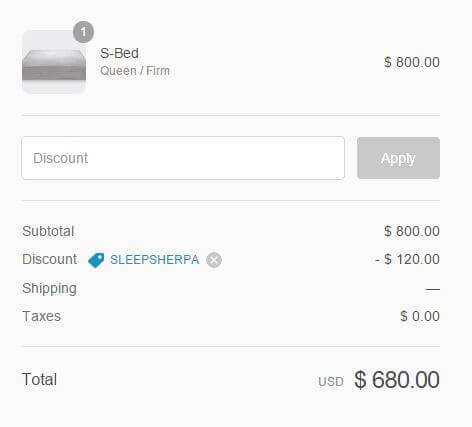Click the Queen / Firm variant text
Screen dimensions: 472x427
(x=135, y=71)
